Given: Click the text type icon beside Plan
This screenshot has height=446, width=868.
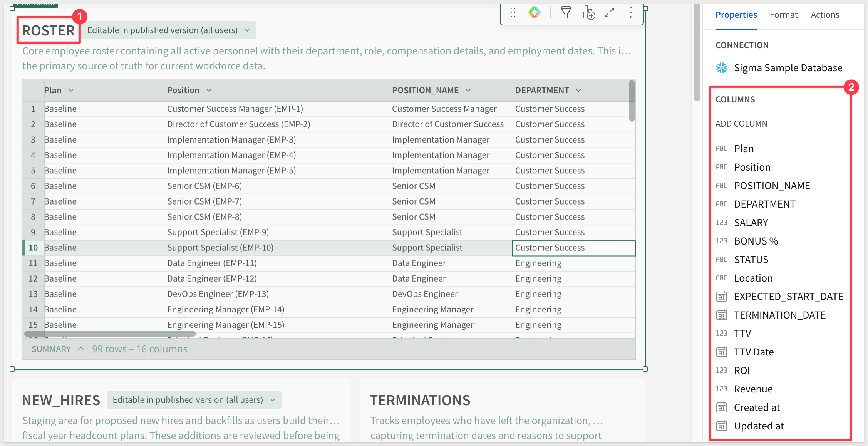Looking at the screenshot, I should point(721,149).
